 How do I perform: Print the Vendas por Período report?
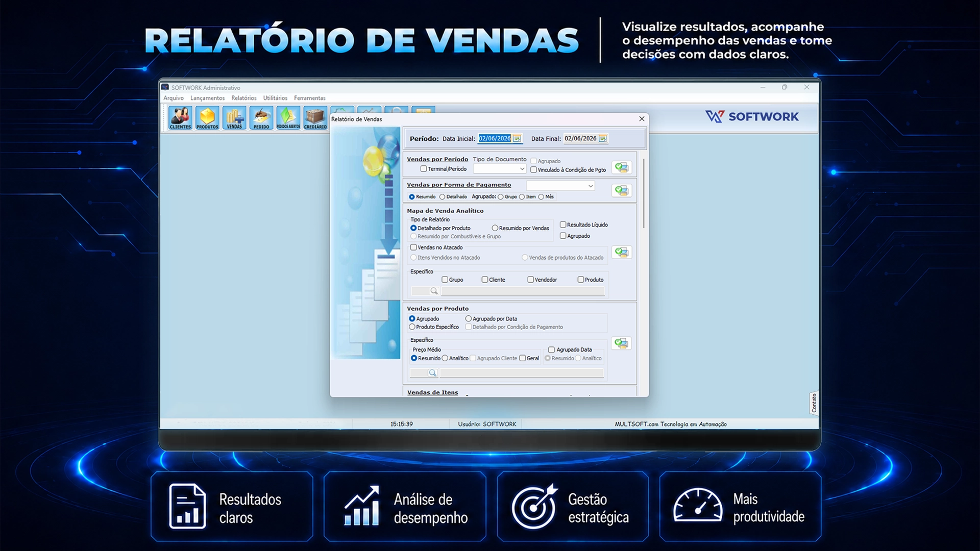[622, 167]
